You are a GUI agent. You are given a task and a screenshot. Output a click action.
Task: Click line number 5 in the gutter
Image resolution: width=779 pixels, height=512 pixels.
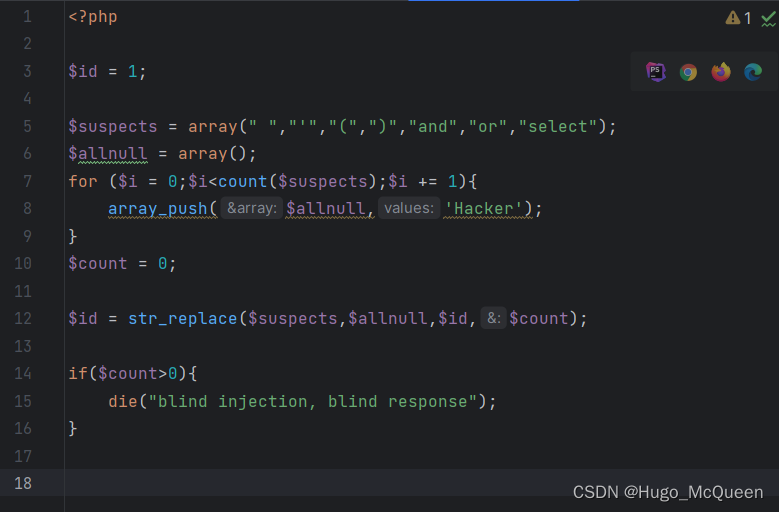point(27,126)
